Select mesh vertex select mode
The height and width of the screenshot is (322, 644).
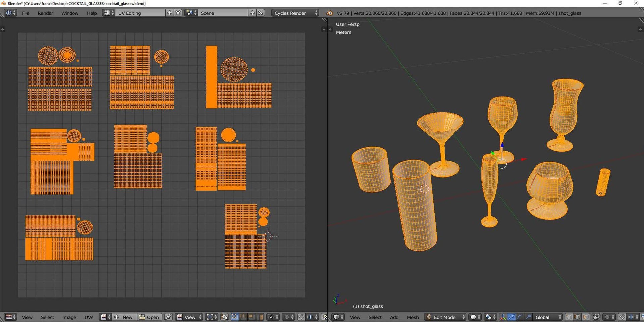coord(569,317)
